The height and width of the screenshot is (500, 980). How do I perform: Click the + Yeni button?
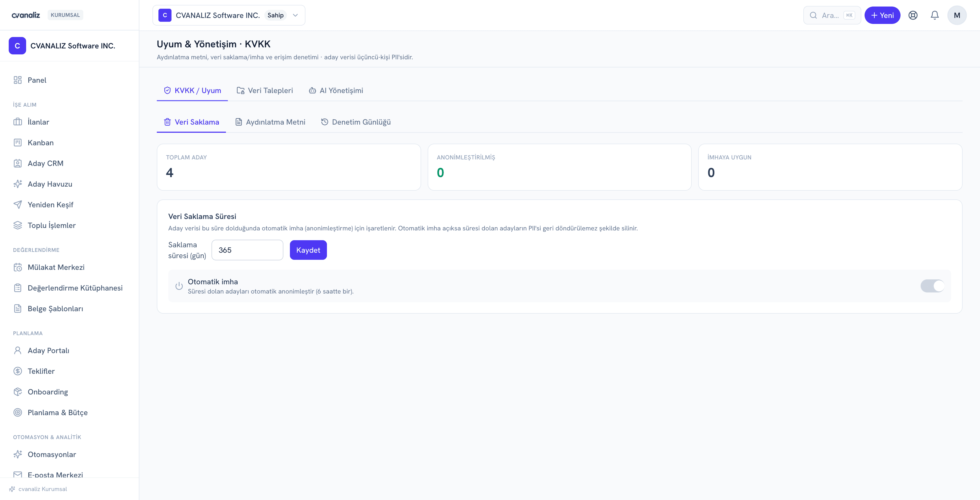point(882,15)
